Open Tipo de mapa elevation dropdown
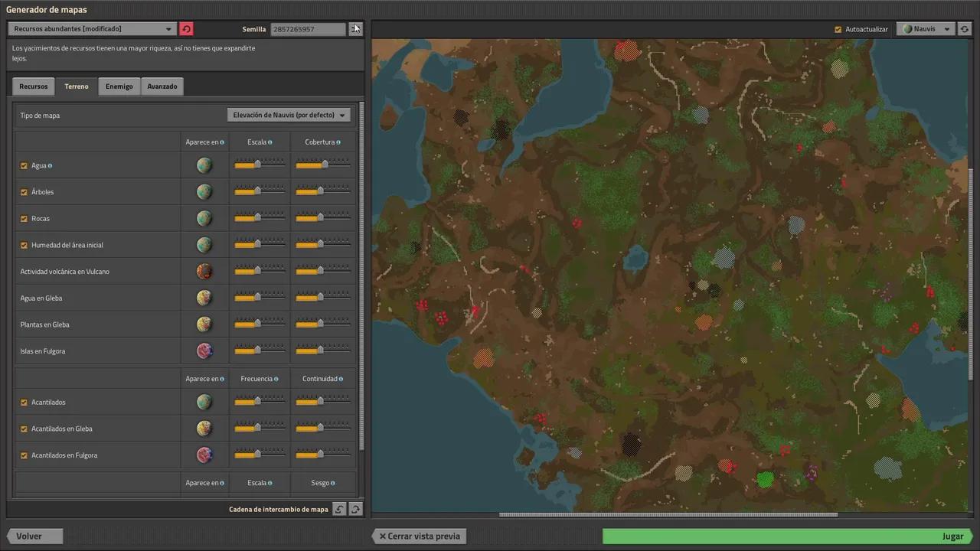Image resolution: width=980 pixels, height=551 pixels. click(x=289, y=115)
